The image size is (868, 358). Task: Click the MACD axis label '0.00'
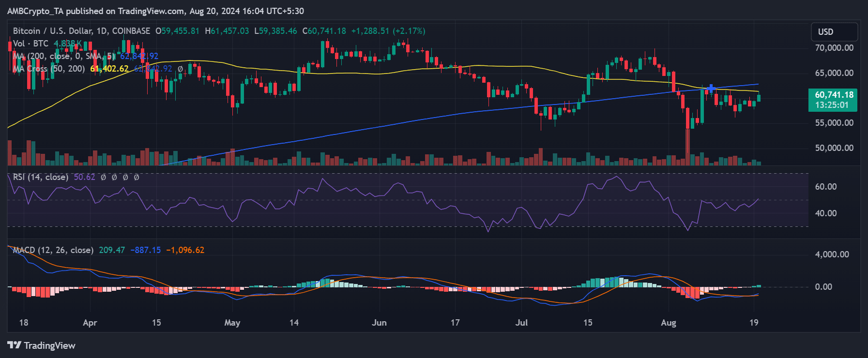(x=823, y=287)
